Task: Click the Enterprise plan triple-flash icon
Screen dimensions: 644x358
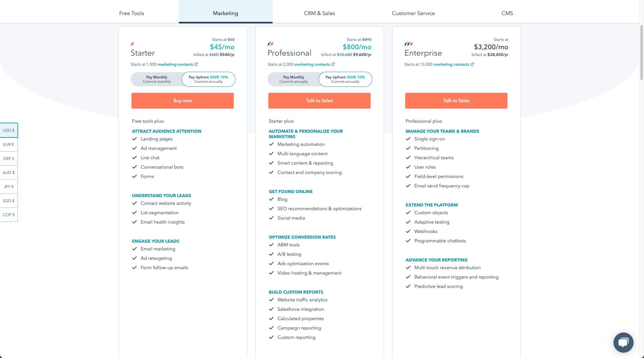Action: click(x=408, y=44)
